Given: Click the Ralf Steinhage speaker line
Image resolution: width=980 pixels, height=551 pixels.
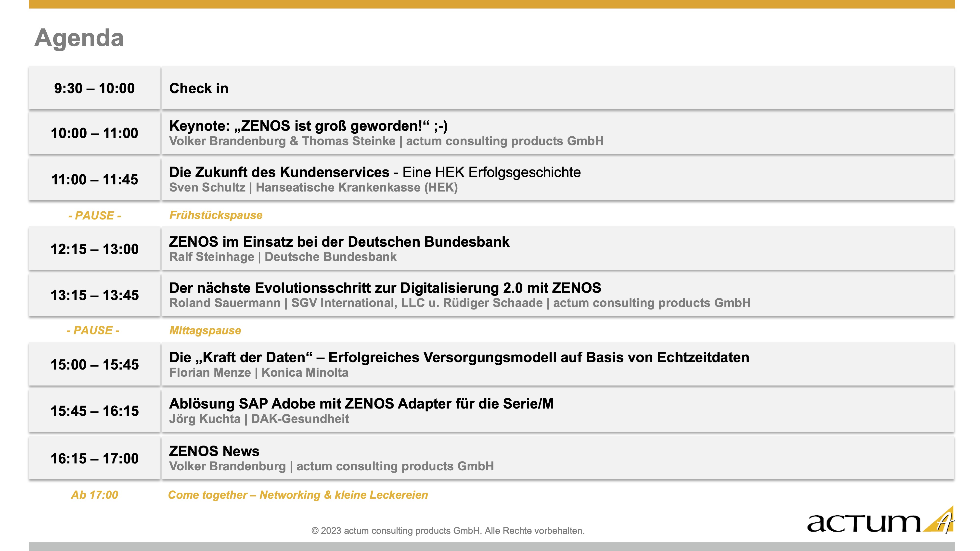Looking at the screenshot, I should click(x=283, y=257).
